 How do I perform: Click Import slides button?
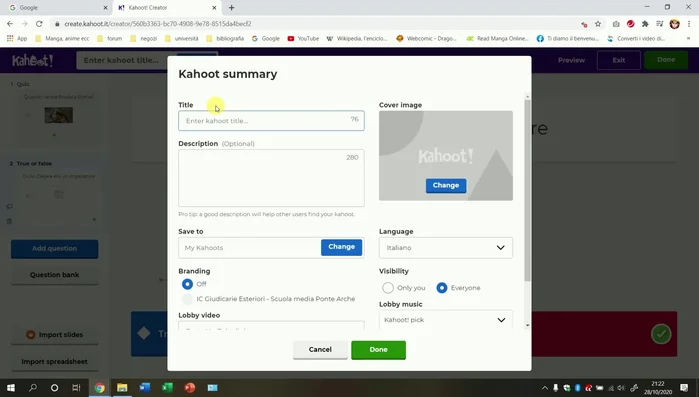pos(54,335)
